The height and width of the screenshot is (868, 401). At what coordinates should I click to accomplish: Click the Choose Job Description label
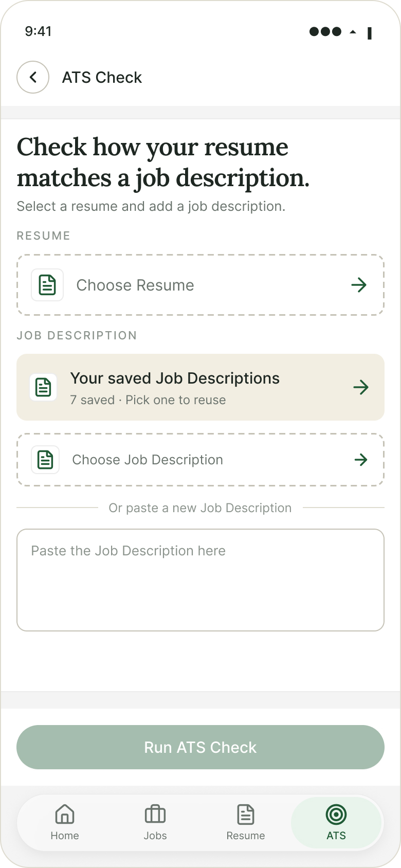[x=148, y=460]
